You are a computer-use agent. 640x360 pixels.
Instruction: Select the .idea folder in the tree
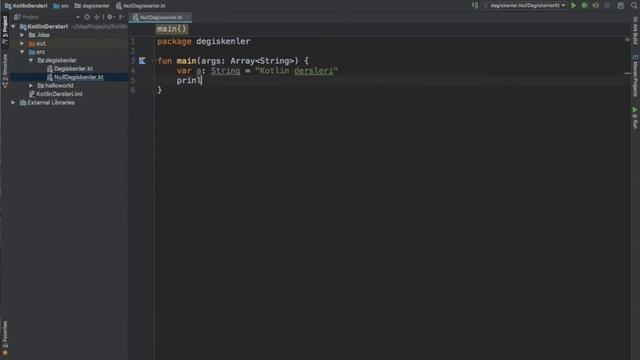39,35
